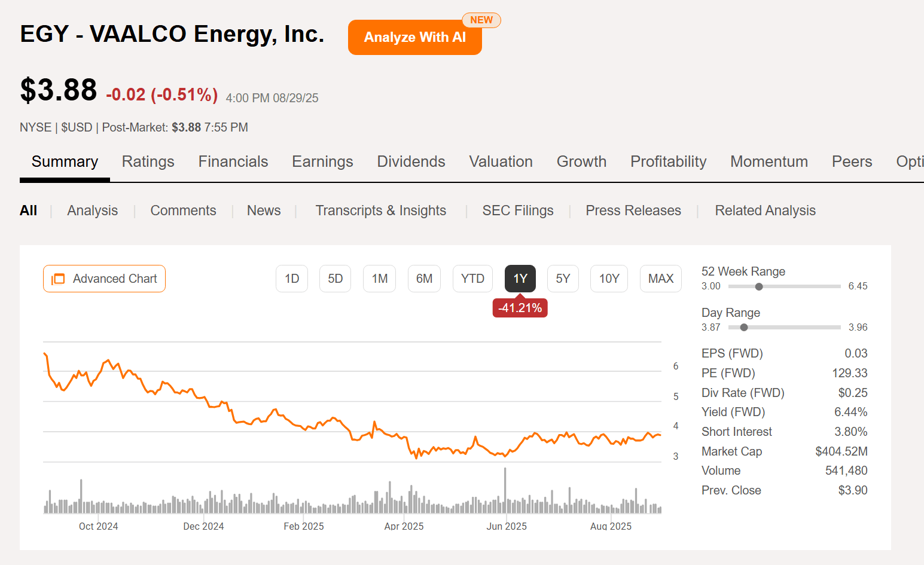924x565 pixels.
Task: Select the 1D chart timeframe
Action: click(x=291, y=279)
